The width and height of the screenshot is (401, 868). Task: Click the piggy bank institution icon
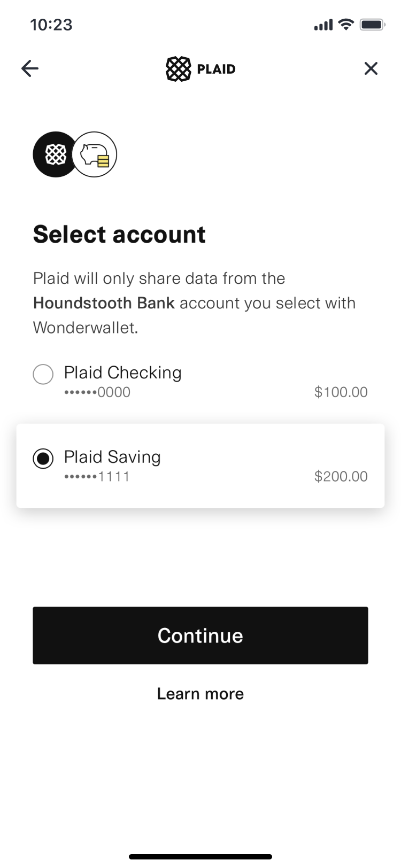pos(95,154)
